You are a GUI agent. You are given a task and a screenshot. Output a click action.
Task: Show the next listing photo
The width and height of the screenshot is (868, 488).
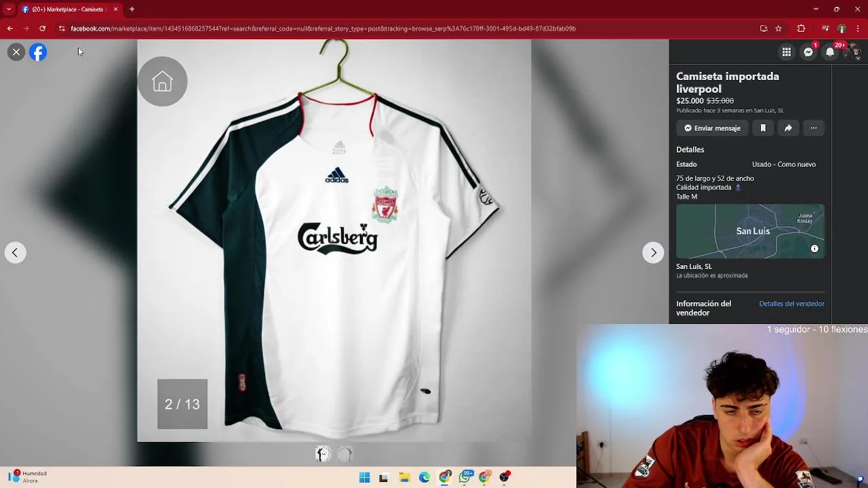coord(653,253)
